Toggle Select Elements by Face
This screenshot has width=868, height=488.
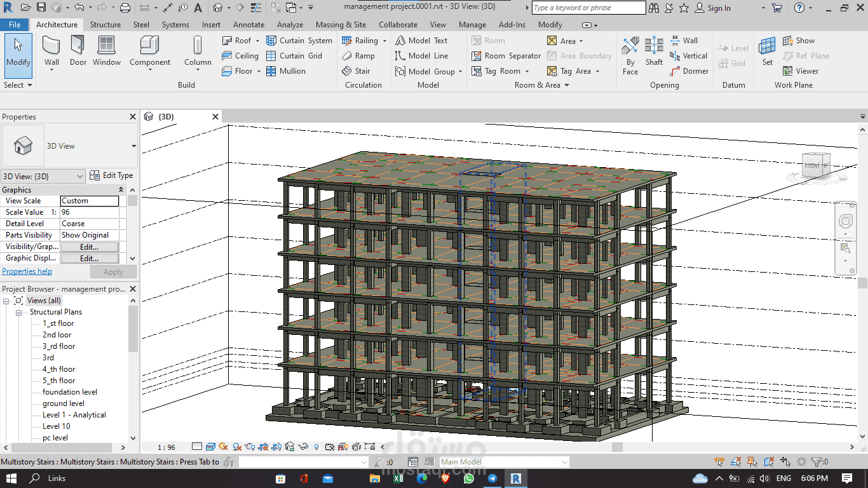[x=769, y=462]
